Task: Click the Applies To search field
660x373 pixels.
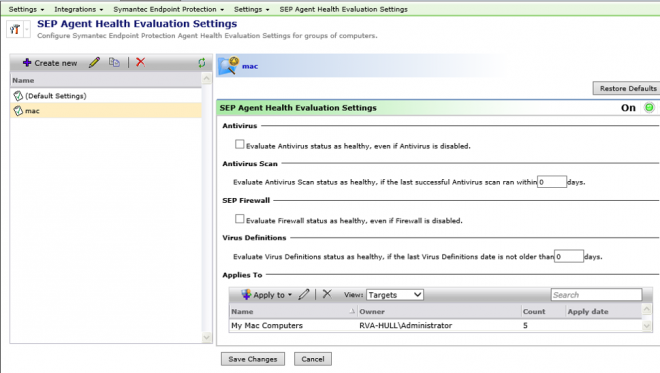Action: pyautogui.click(x=596, y=295)
